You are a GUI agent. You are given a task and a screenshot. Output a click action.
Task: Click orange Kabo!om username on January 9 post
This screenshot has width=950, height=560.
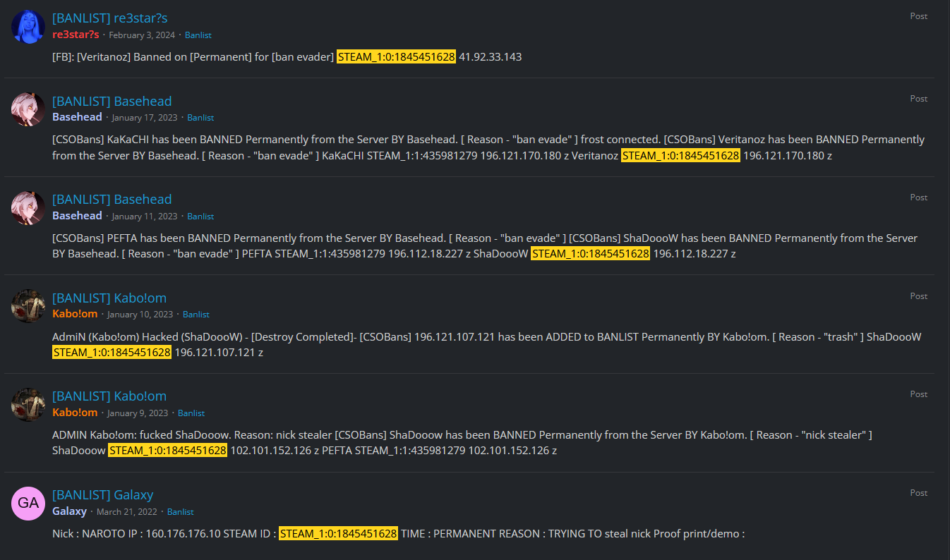pyautogui.click(x=75, y=413)
